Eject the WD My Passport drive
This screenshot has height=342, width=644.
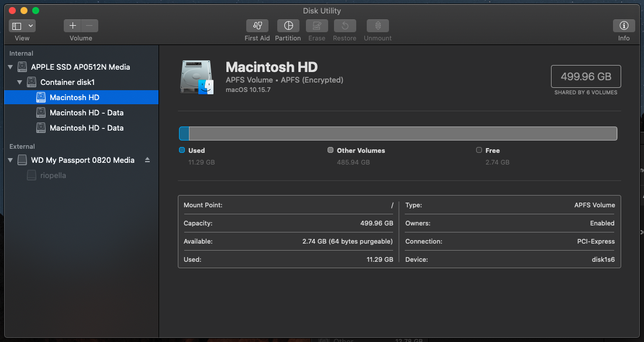(x=147, y=160)
